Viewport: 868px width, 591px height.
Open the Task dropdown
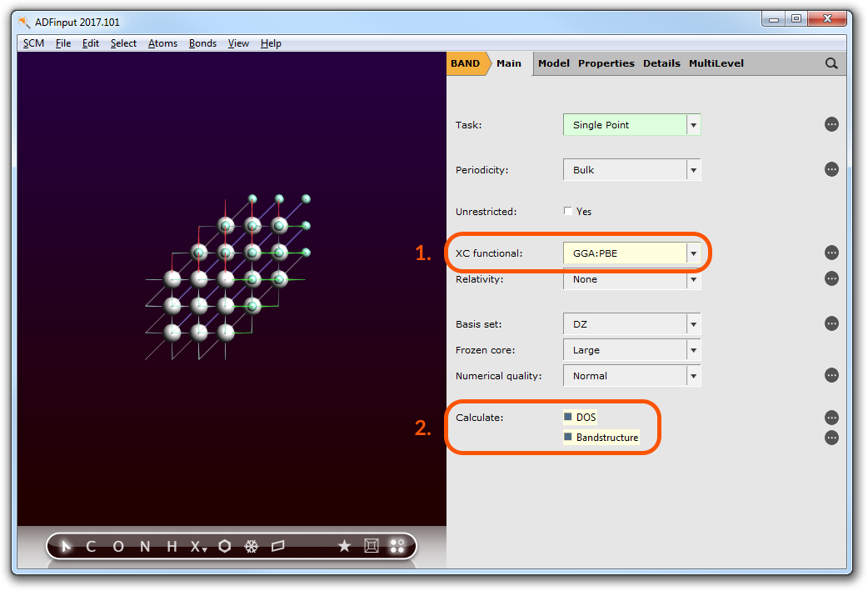pos(692,125)
